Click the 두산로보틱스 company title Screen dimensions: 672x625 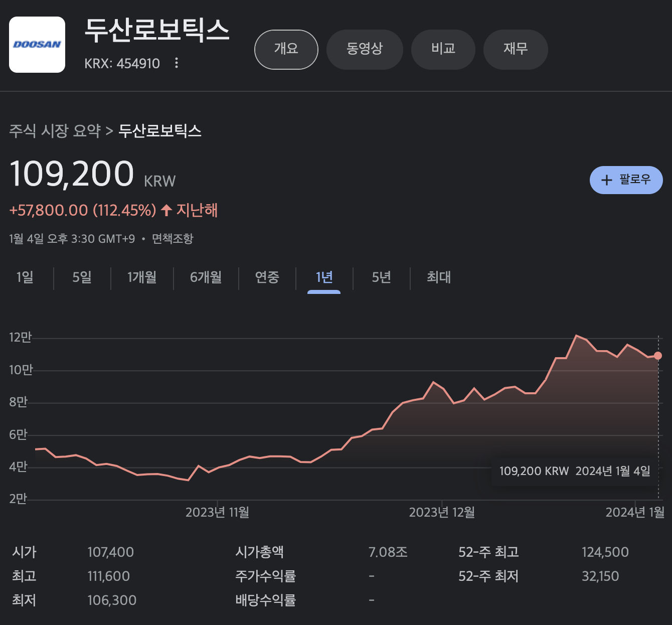click(x=157, y=31)
